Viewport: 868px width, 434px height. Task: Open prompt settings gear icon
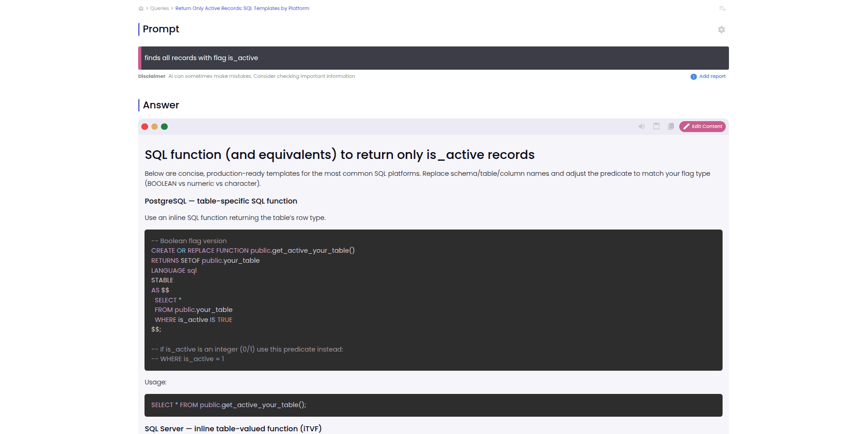click(721, 30)
